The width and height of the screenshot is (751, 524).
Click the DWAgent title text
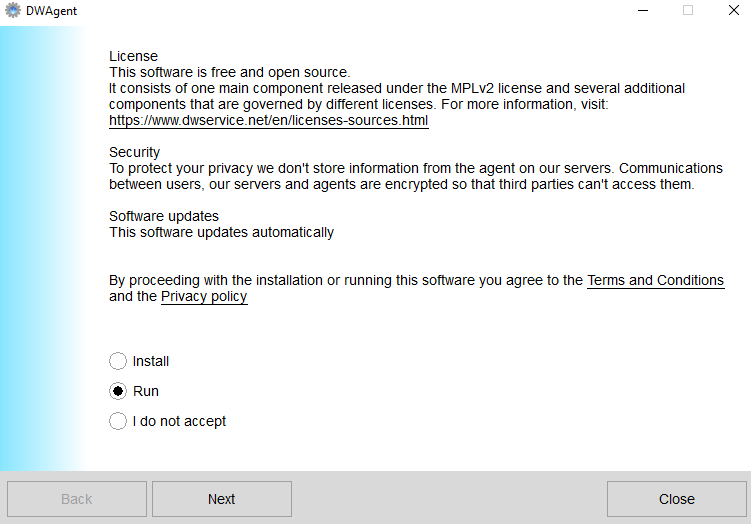coord(51,11)
